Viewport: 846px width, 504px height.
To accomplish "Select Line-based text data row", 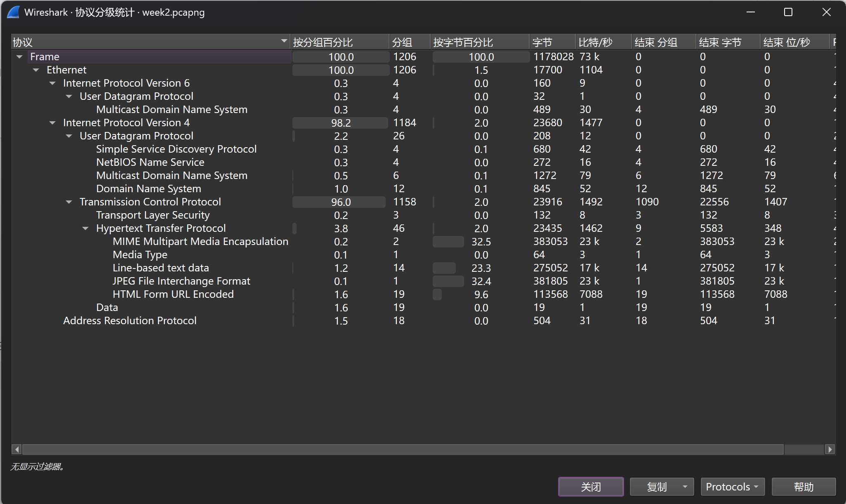I will coord(423,268).
